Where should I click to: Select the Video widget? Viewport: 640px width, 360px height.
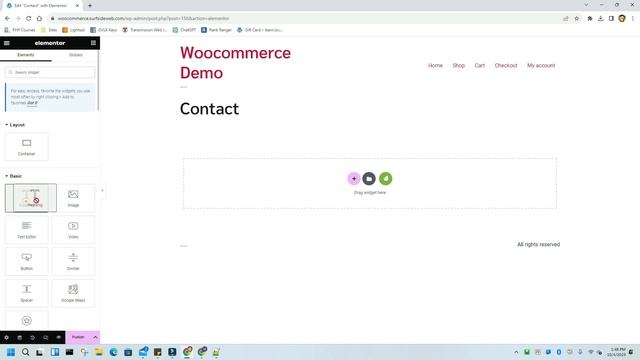coord(73,230)
